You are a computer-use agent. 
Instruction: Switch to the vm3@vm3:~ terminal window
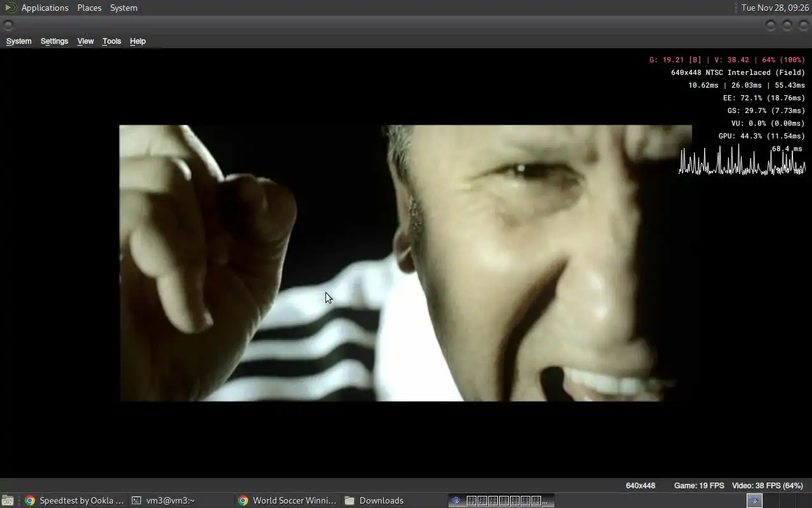tap(180, 500)
